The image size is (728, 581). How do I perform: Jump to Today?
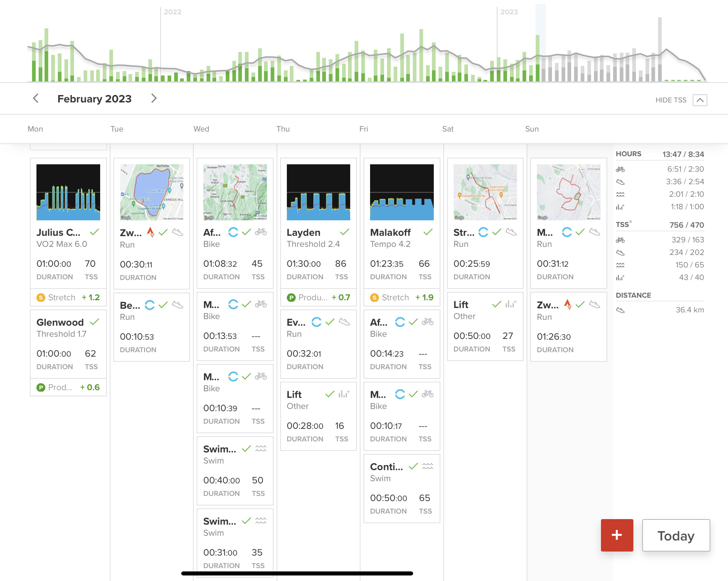point(676,535)
